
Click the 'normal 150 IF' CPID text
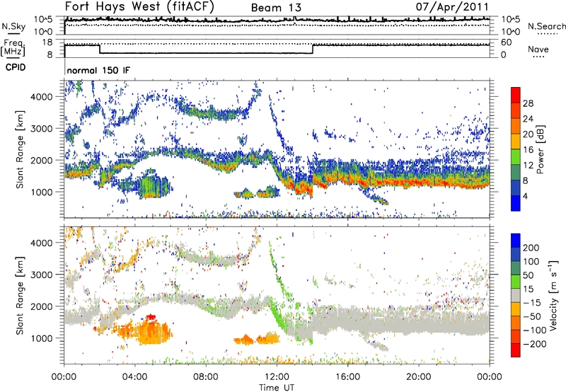[98, 70]
